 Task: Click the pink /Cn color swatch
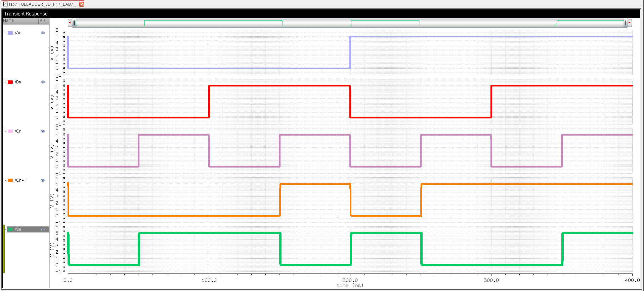pyautogui.click(x=10, y=131)
